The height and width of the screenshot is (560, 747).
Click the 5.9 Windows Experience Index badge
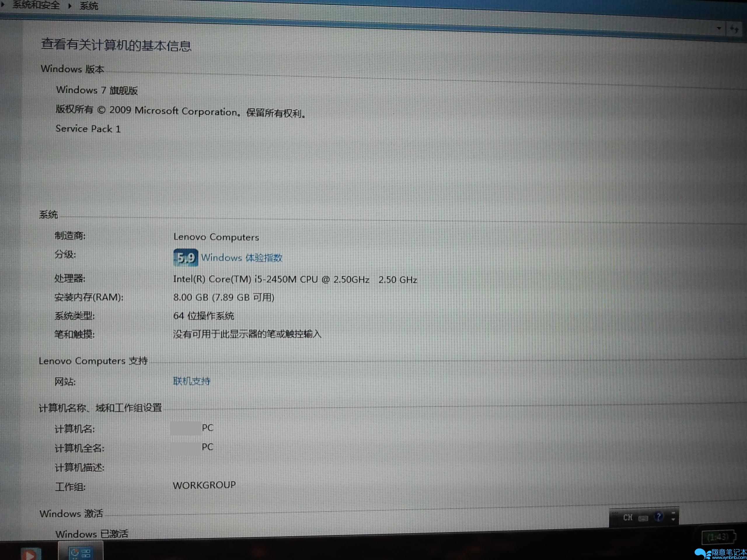[x=185, y=258]
